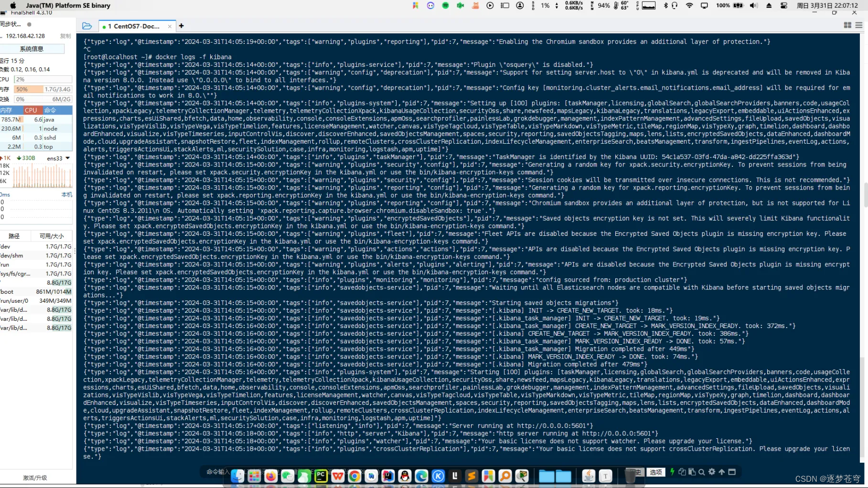The height and width of the screenshot is (488, 868).
Task: Open PyCharm from the dock
Action: (321, 476)
